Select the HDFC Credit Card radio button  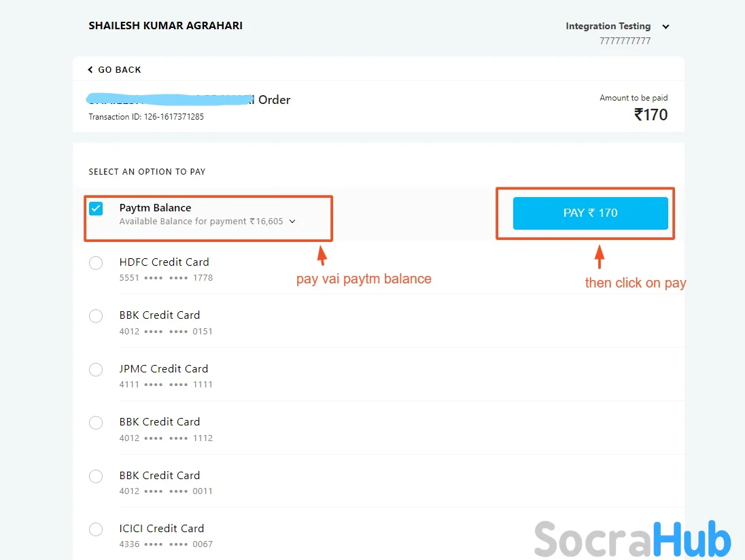pos(96,263)
